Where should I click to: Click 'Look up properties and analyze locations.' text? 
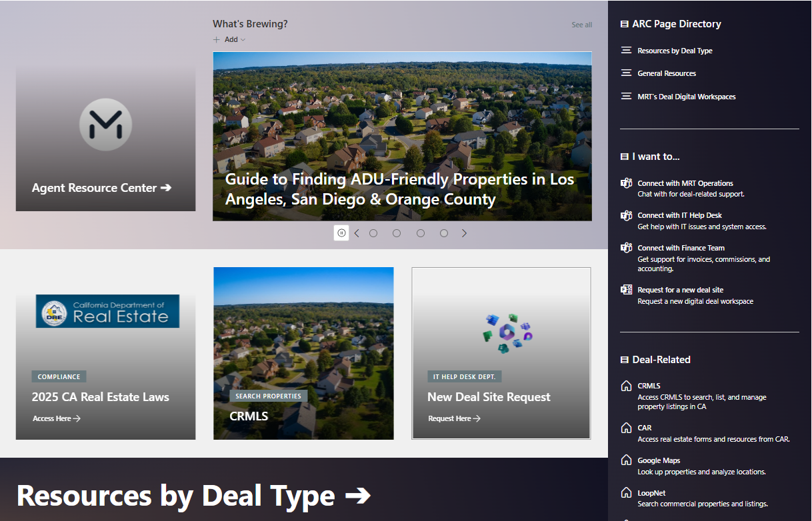click(x=701, y=472)
